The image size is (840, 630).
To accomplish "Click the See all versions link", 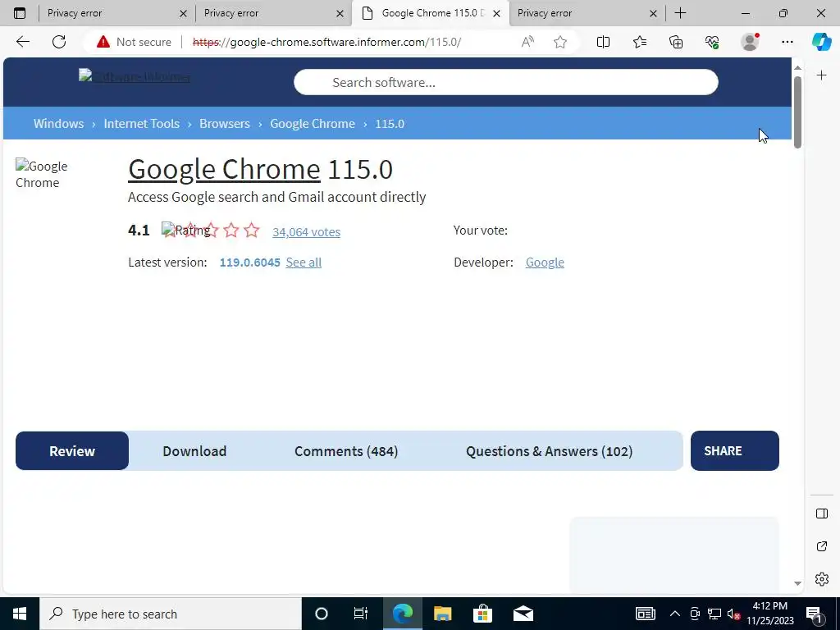I will [304, 262].
